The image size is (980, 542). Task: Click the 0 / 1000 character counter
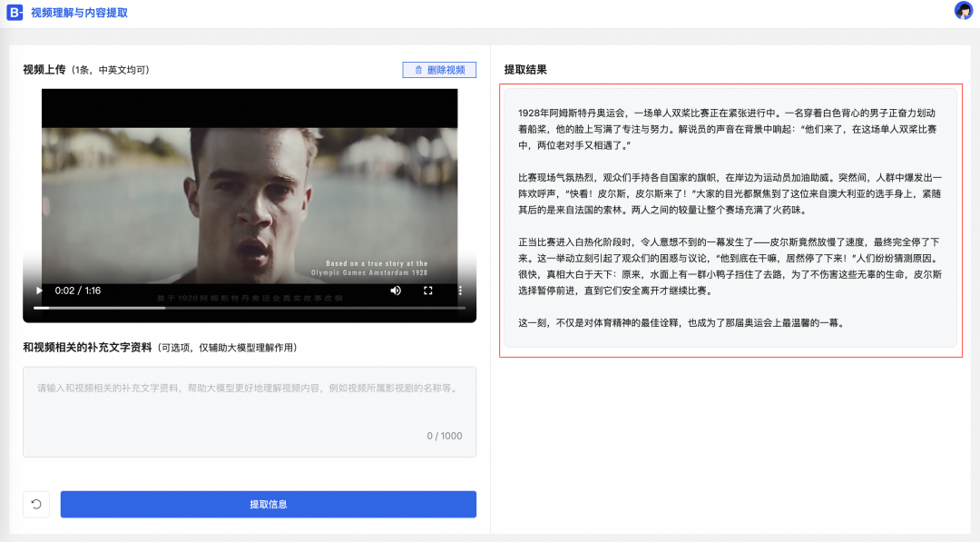(445, 436)
